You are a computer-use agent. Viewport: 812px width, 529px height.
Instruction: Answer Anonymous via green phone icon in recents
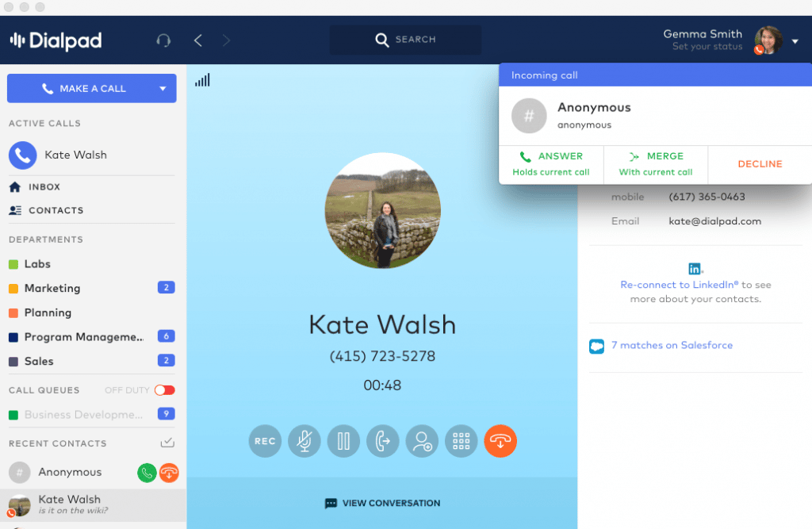(147, 473)
